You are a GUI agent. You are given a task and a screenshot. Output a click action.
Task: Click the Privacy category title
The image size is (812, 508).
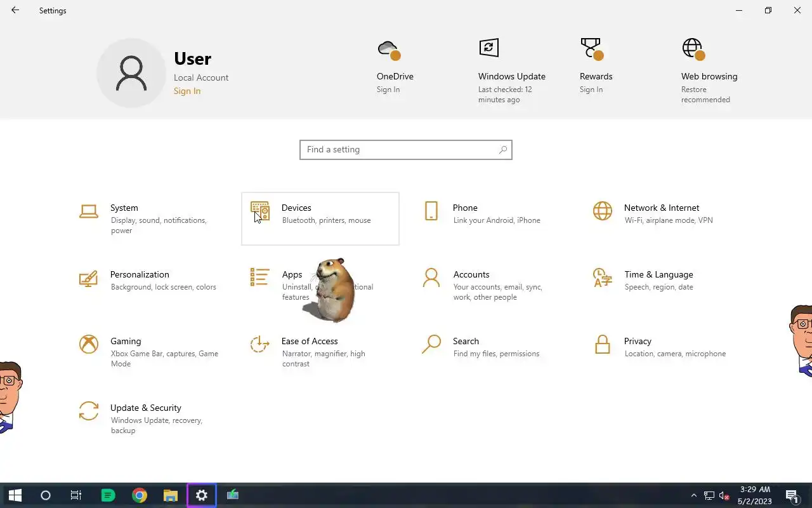click(638, 341)
